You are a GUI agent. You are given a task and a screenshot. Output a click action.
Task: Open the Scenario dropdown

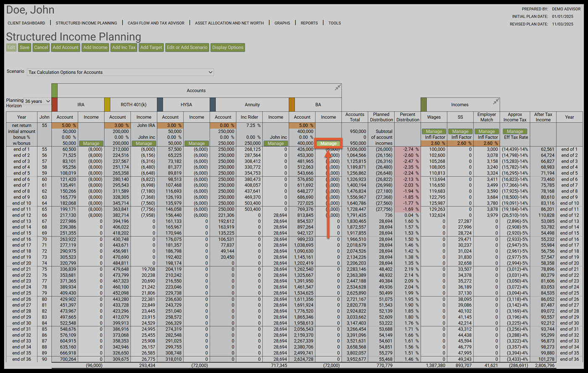(120, 72)
